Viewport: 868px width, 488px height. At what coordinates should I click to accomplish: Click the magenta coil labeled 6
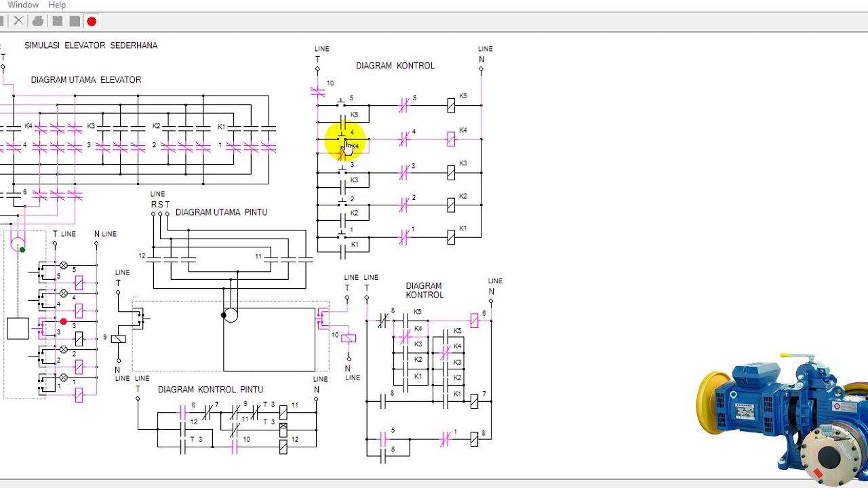pyautogui.click(x=474, y=321)
